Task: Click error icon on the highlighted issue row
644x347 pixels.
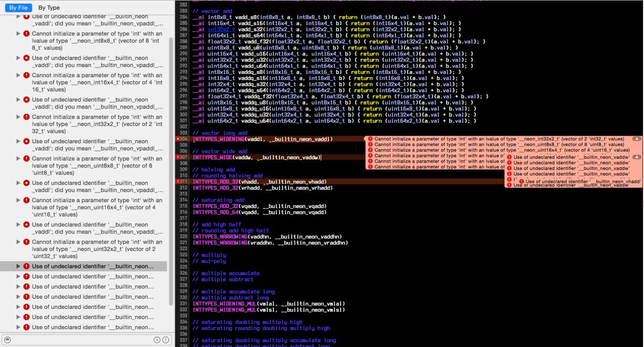Action: [x=27, y=266]
